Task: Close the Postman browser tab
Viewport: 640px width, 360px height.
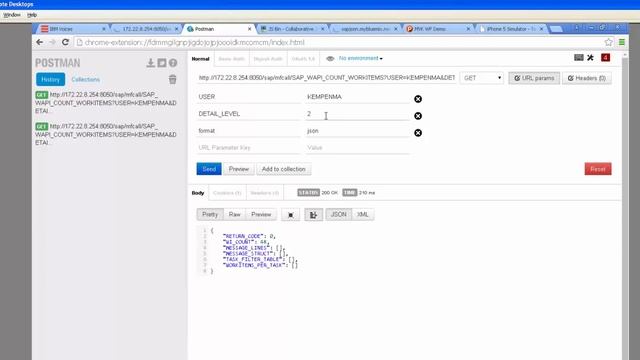Action: 250,29
